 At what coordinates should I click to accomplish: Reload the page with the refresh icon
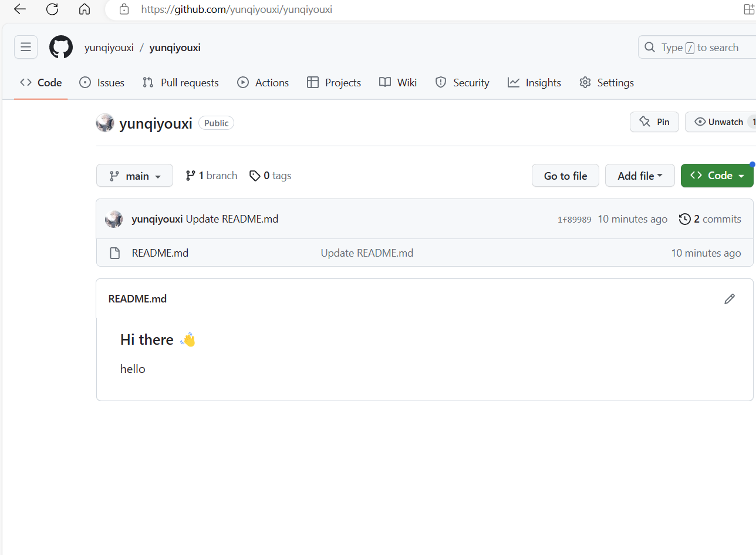click(52, 9)
